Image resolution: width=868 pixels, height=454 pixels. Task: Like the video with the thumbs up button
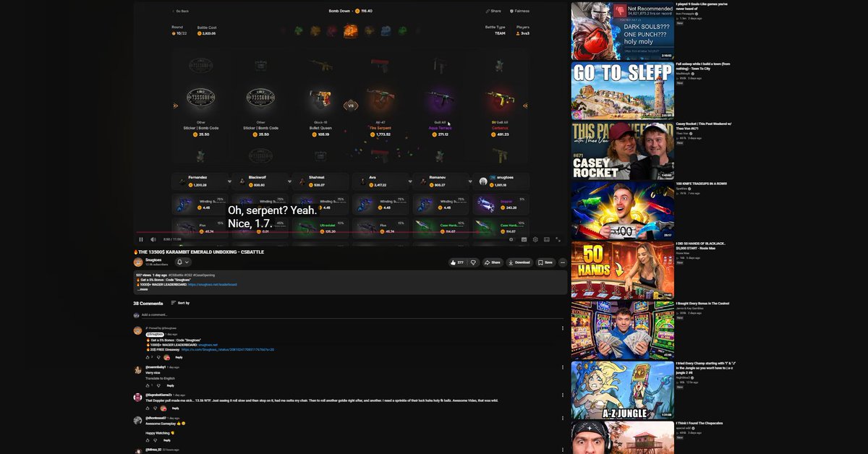[x=458, y=262]
